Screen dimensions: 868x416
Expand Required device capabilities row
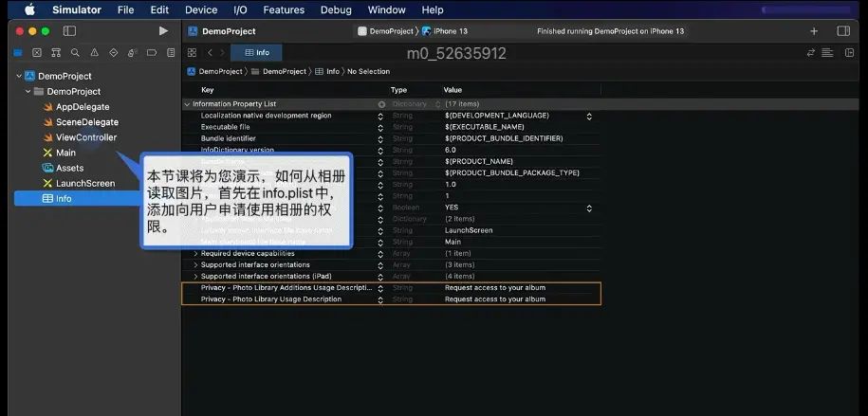pyautogui.click(x=195, y=253)
